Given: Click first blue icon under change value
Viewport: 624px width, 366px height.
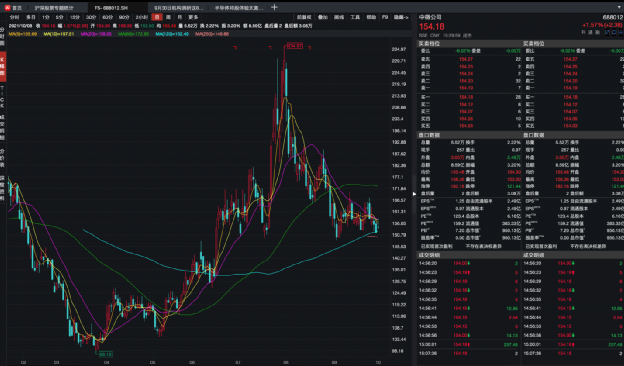Looking at the screenshot, I should [x=607, y=32].
